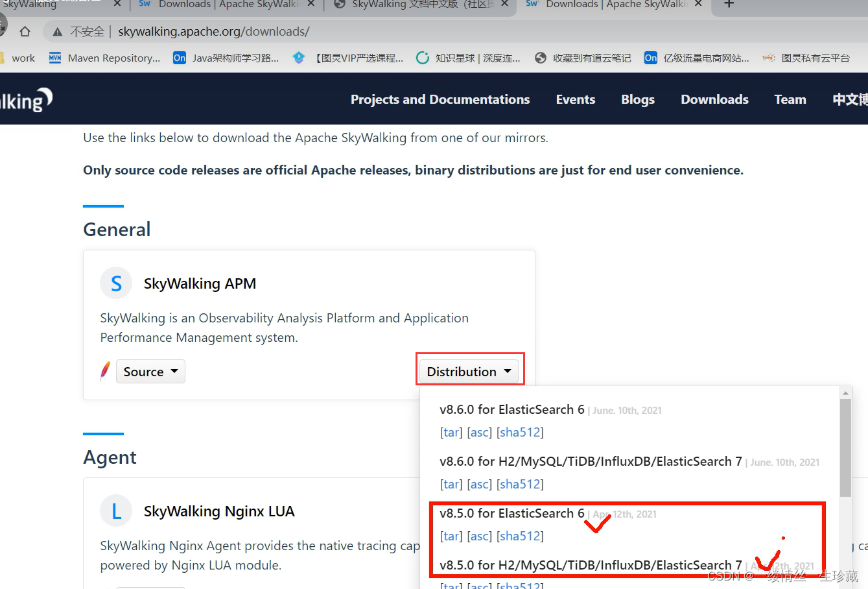Open the 图灵VIP严选课程 bookmark icon
868x589 pixels.
[x=299, y=58]
